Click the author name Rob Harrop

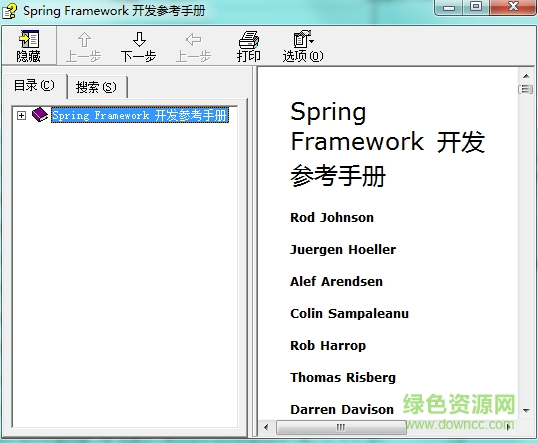[328, 346]
